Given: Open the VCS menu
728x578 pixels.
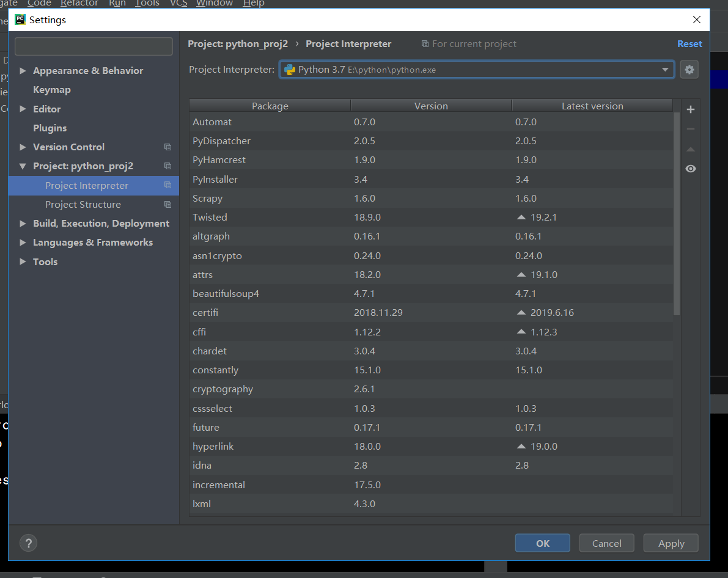Looking at the screenshot, I should coord(178,3).
